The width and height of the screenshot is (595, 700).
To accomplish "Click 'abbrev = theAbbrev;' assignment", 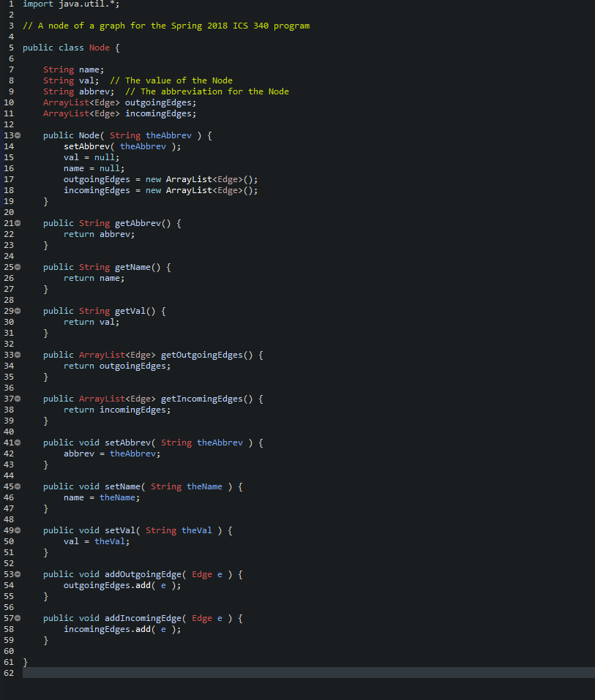I will 112,454.
